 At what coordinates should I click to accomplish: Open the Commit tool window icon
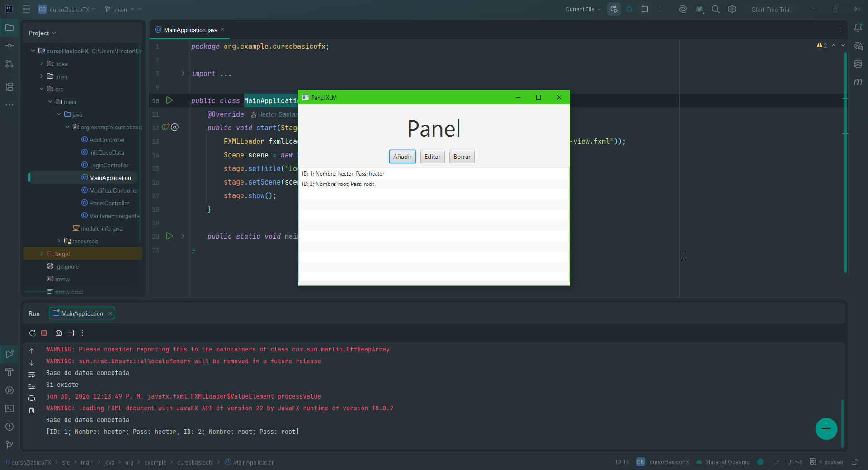(9, 46)
